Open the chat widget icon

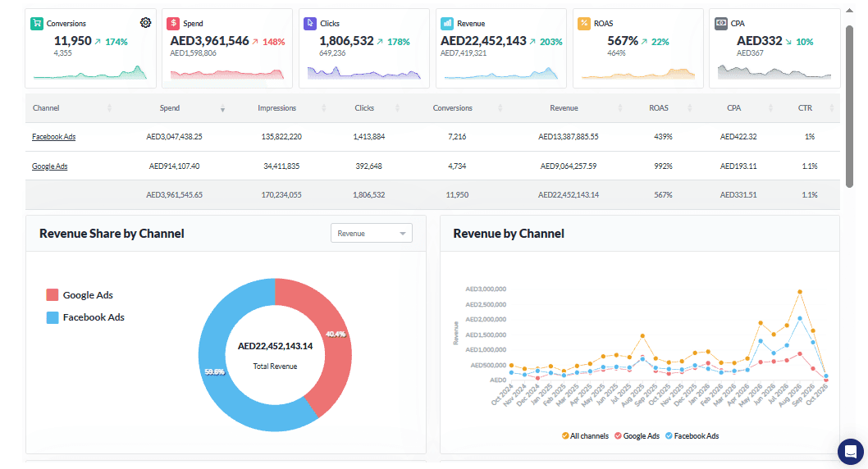tap(850, 451)
